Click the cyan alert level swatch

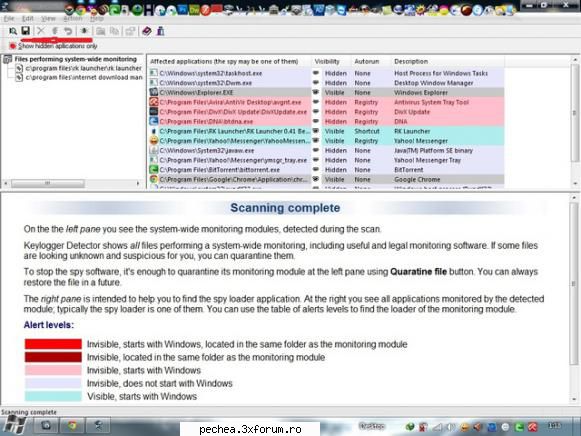tap(53, 396)
